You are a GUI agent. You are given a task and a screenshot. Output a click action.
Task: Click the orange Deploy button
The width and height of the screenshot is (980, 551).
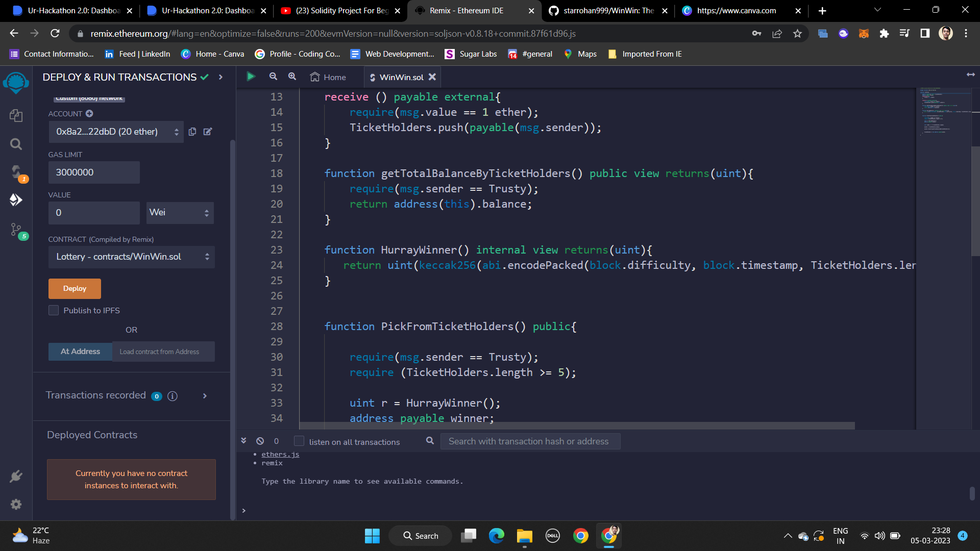click(x=75, y=289)
